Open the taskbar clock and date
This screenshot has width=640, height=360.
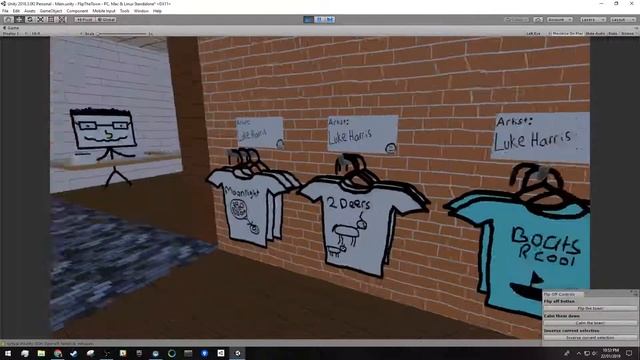click(x=611, y=353)
